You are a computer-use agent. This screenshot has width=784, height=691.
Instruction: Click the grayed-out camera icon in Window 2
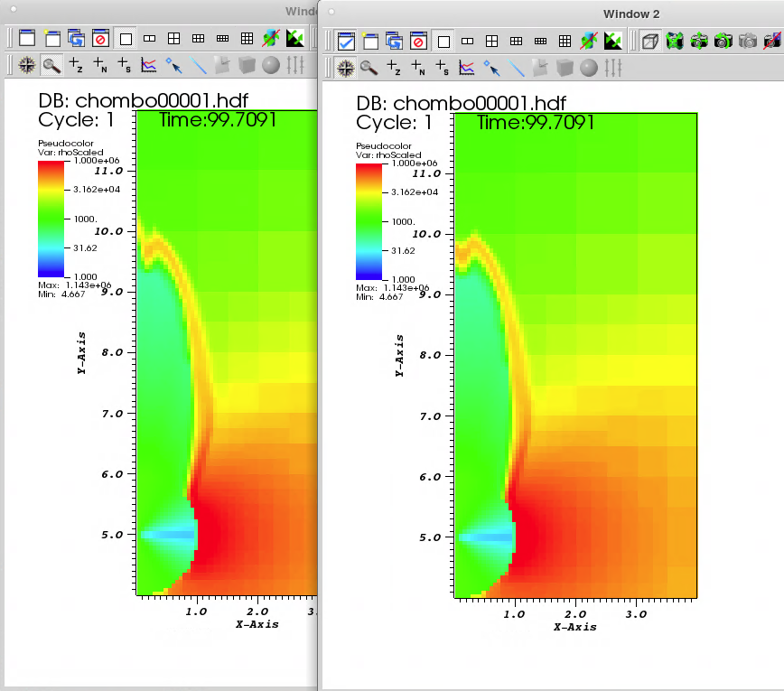point(748,41)
